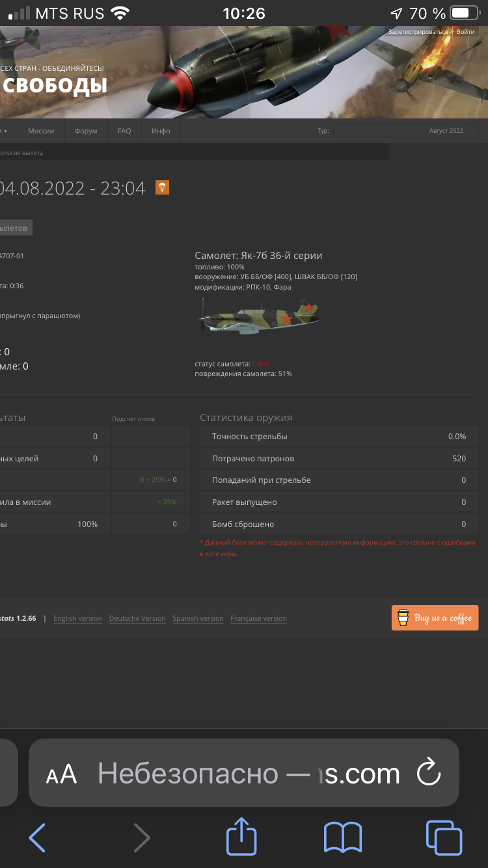Viewport: 488px width, 868px height.
Task: Click the Бомб сброшено row
Action: (339, 524)
